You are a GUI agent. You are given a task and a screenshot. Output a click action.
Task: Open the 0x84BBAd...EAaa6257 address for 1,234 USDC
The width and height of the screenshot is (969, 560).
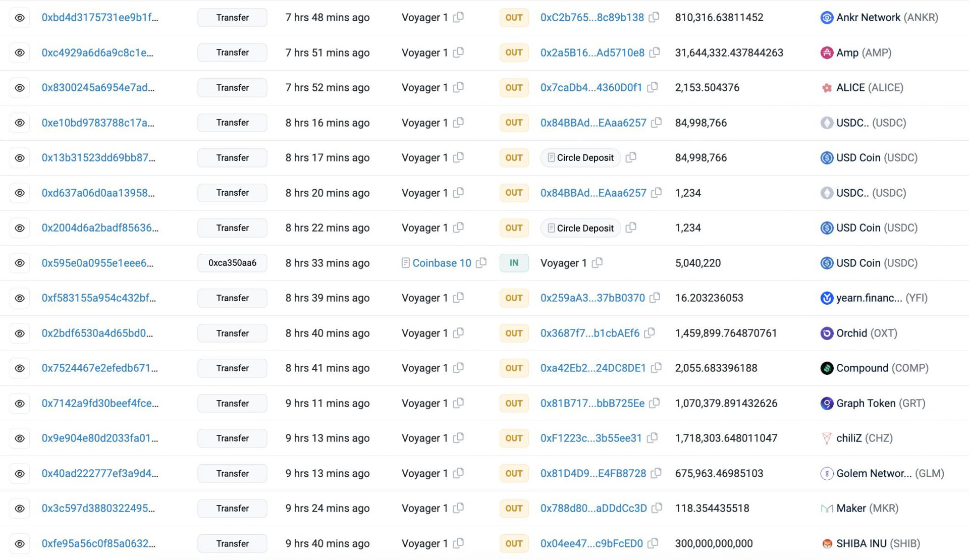593,193
